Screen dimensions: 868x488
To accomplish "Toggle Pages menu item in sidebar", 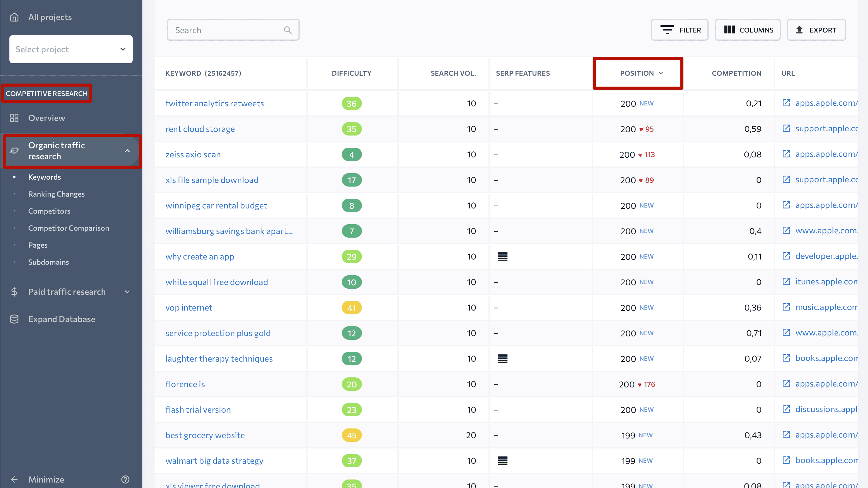I will click(x=38, y=245).
